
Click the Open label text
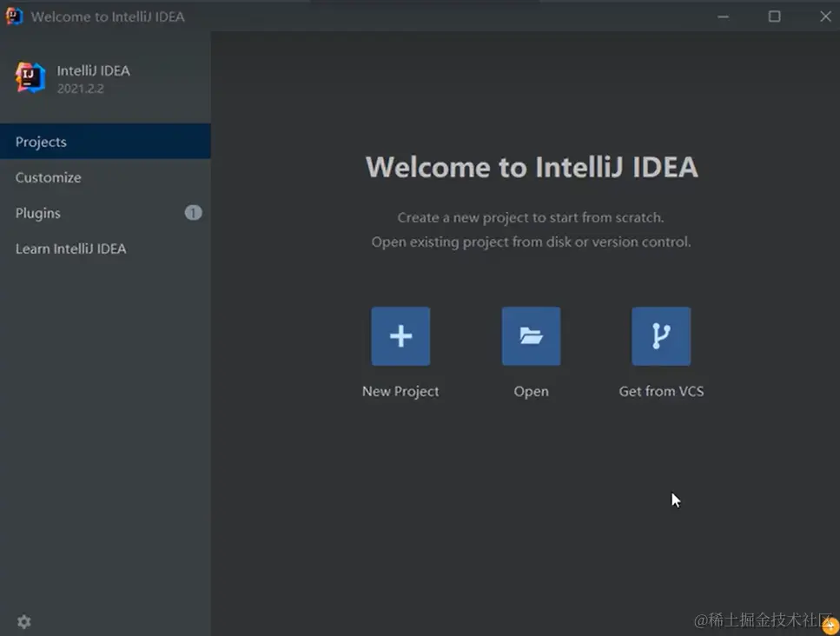pos(531,392)
